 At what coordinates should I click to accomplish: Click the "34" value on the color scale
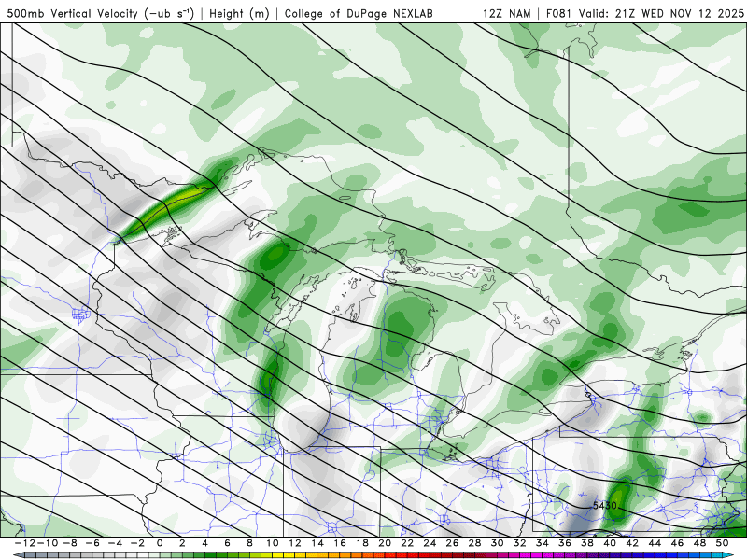point(543,543)
